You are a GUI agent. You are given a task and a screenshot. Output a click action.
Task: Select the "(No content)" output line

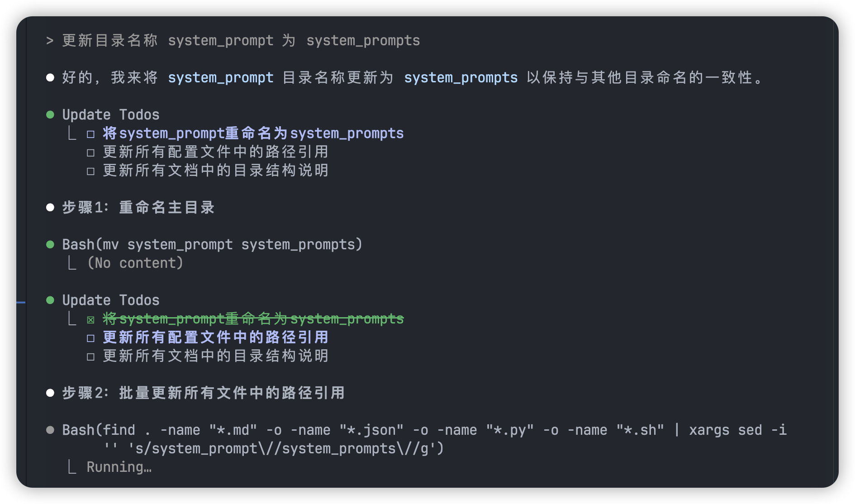click(135, 263)
